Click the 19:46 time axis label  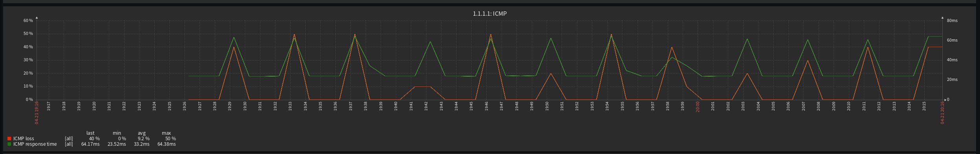(x=487, y=106)
